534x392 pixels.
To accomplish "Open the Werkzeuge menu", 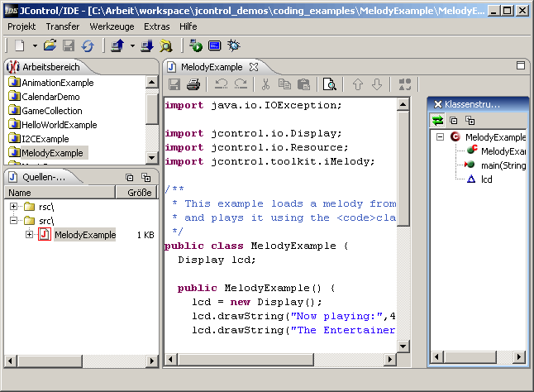I will 112,26.
